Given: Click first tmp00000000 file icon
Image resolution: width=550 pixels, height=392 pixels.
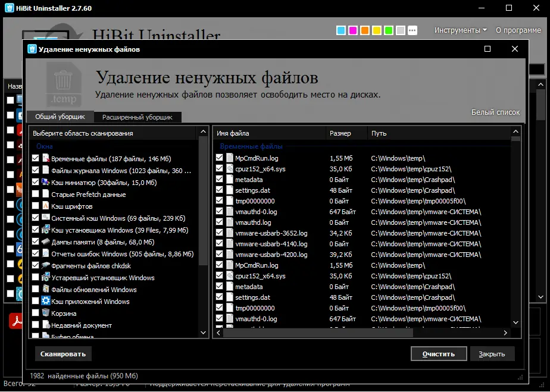Looking at the screenshot, I should (229, 201).
